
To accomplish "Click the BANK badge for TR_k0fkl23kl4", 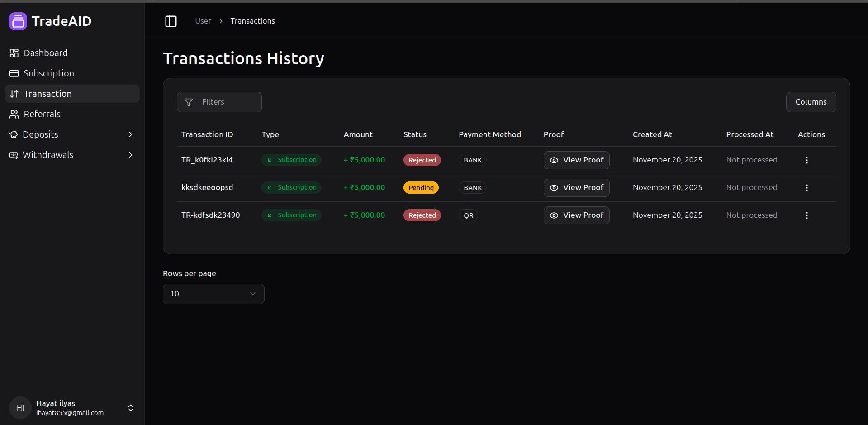I will [x=473, y=160].
